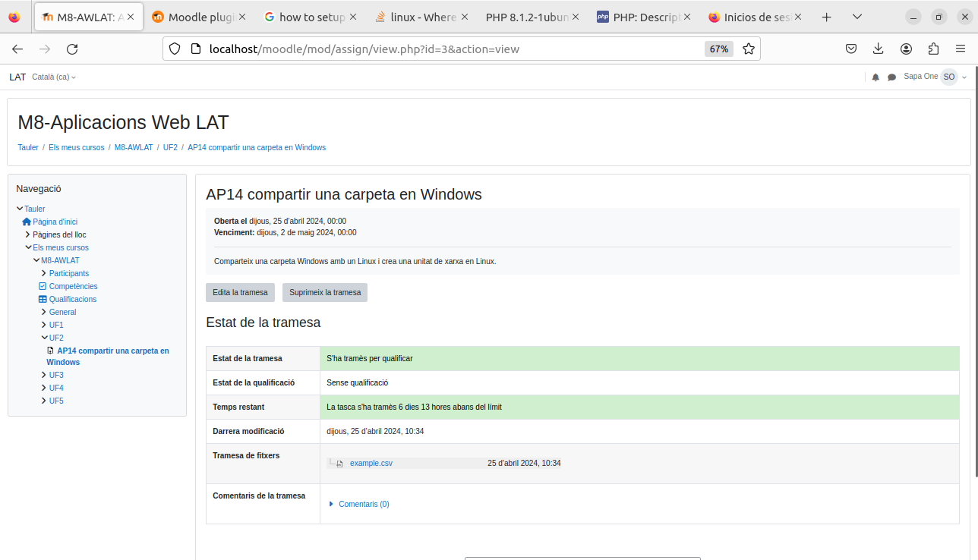Screen dimensions: 978x560
Task: Bookmark this page with star icon
Action: [x=749, y=49]
